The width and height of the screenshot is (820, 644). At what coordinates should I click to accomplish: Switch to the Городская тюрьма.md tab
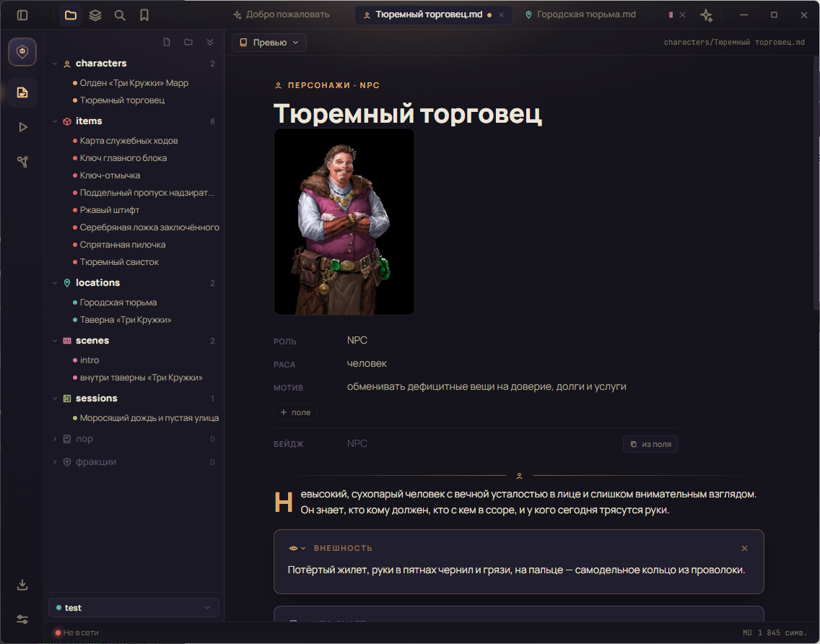coord(580,14)
